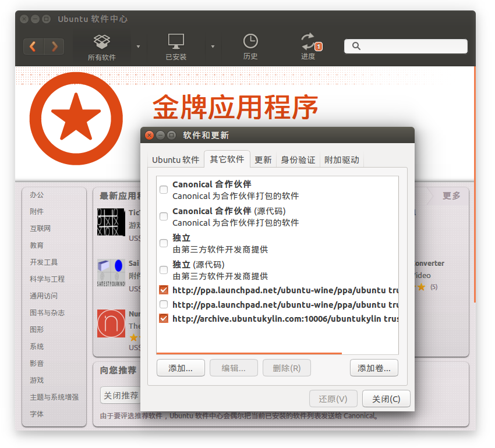495x448 pixels.
Task: Switch to the Ubuntu 软件 tab
Action: (175, 159)
